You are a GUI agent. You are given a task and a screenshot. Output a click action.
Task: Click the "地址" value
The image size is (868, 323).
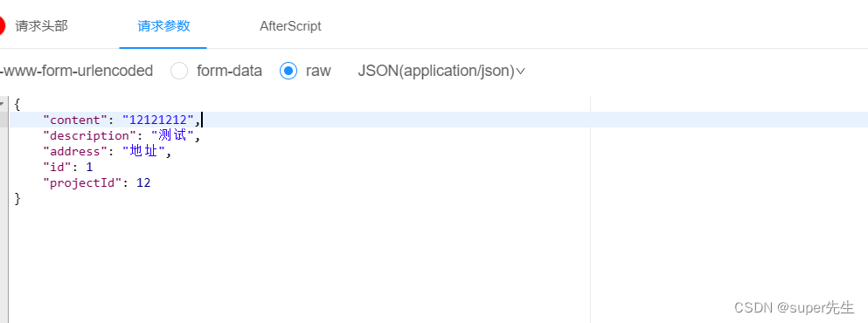coord(143,151)
